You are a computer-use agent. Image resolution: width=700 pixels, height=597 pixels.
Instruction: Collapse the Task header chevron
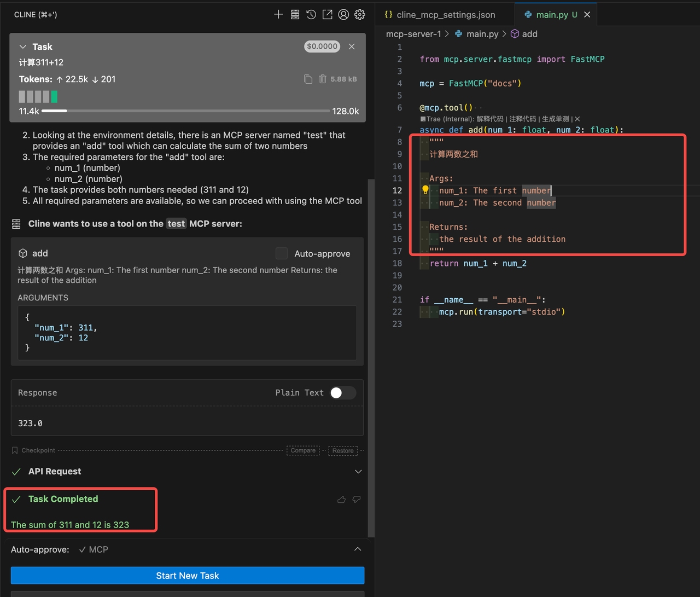pyautogui.click(x=23, y=47)
